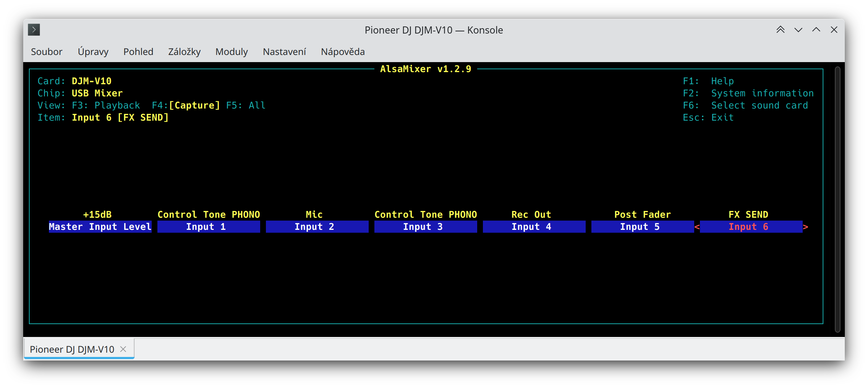
Task: Switch to F3: Playback view
Action: pos(106,105)
